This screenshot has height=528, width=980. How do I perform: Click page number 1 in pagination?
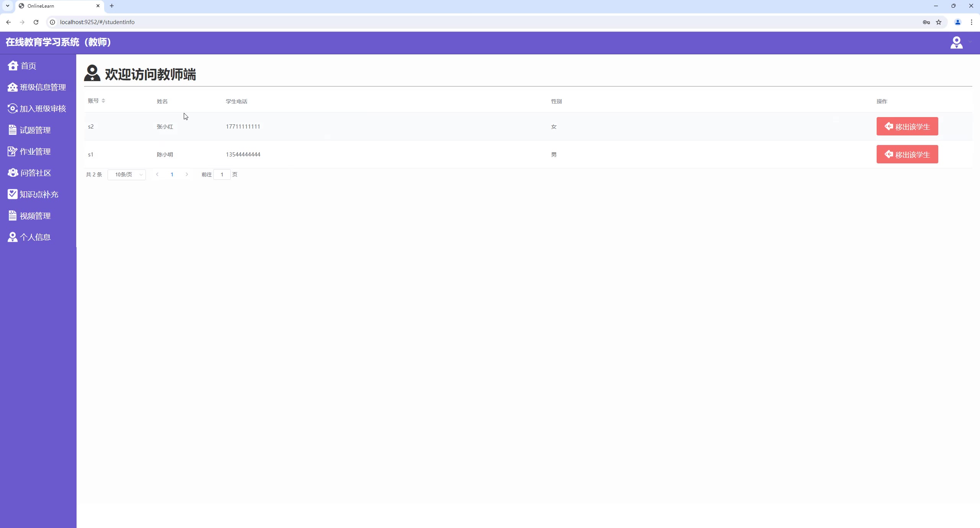(172, 174)
